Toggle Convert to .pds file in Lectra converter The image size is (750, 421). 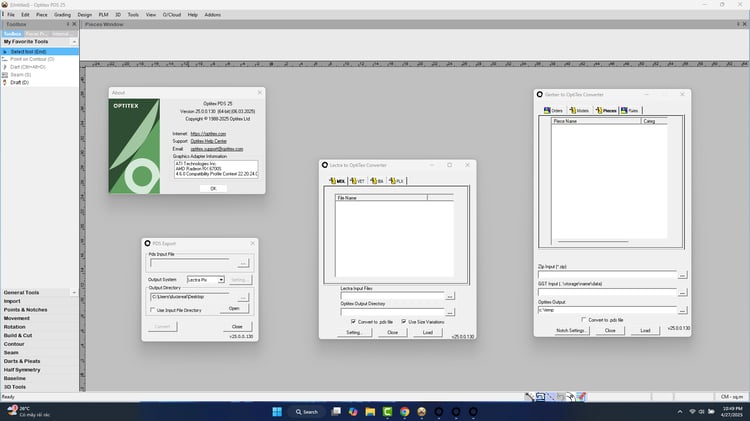tap(353, 321)
